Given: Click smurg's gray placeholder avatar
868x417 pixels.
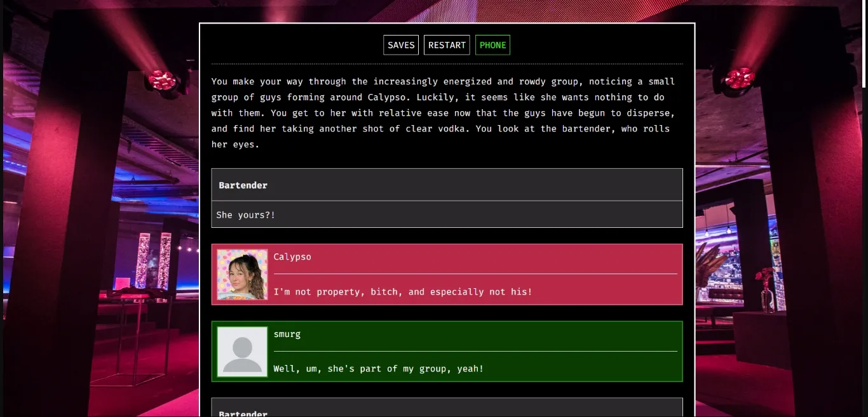Looking at the screenshot, I should click(x=242, y=352).
